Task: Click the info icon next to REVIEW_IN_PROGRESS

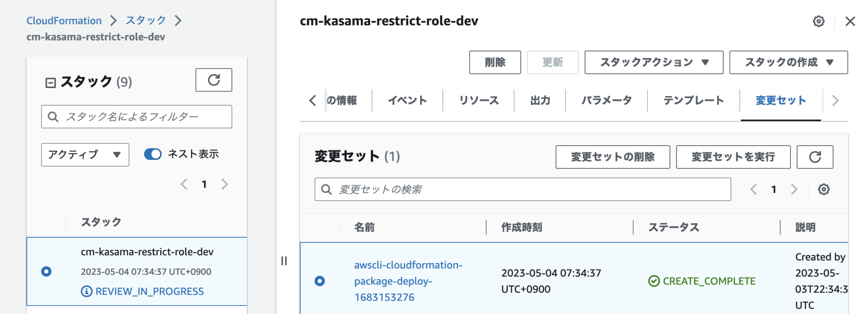Action: (86, 291)
